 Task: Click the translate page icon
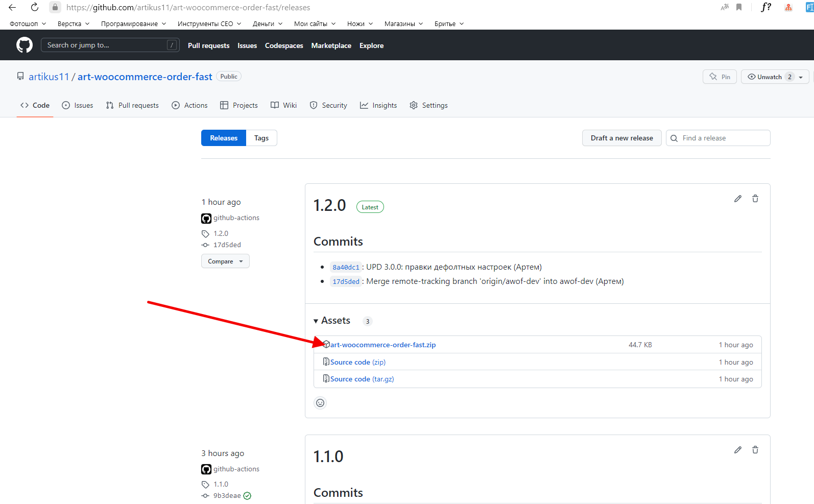(x=725, y=7)
